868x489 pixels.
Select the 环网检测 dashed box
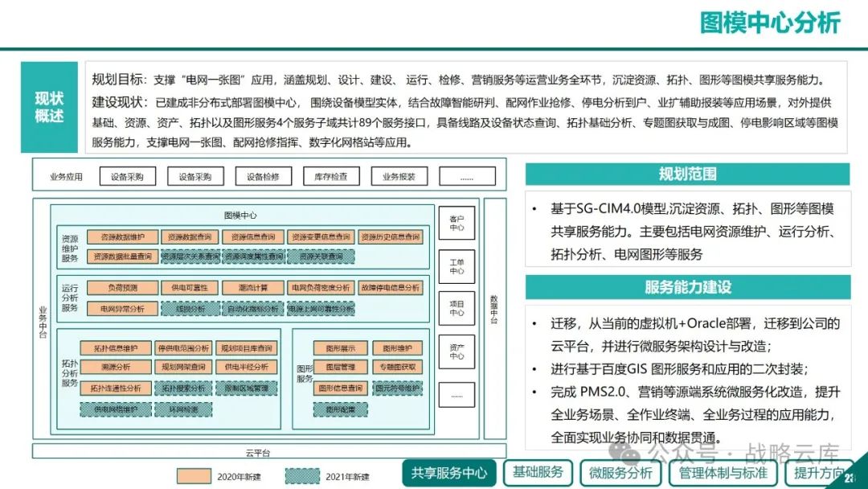(183, 409)
